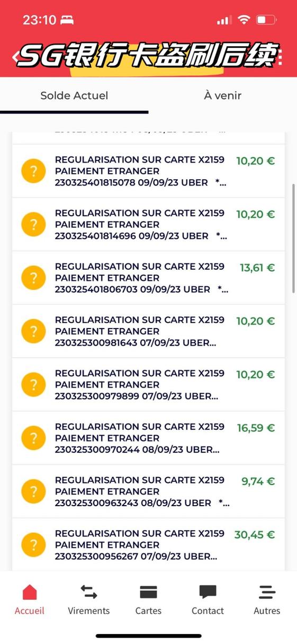Open the Cartes card icon
This screenshot has height=644, width=297.
point(148,592)
